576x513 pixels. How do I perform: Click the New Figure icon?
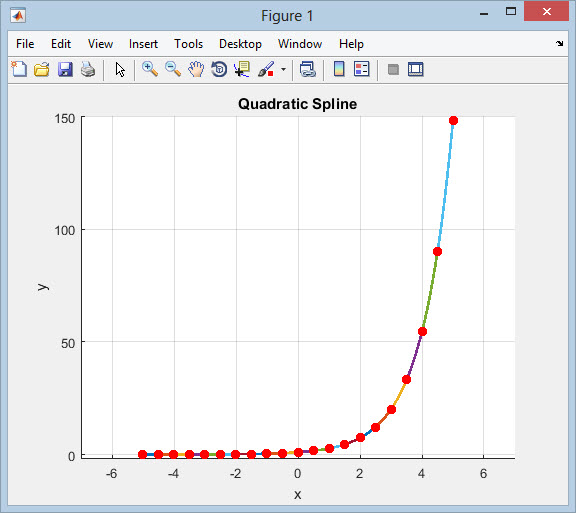click(x=19, y=69)
